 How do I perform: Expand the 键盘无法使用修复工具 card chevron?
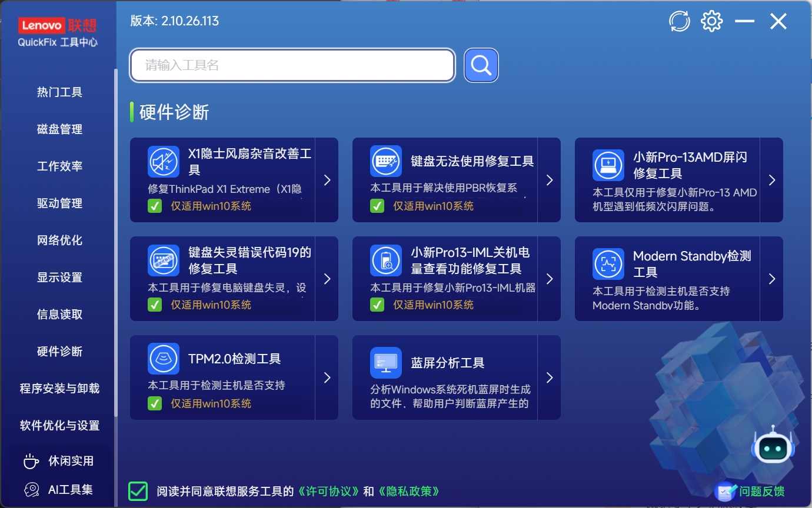(x=550, y=180)
